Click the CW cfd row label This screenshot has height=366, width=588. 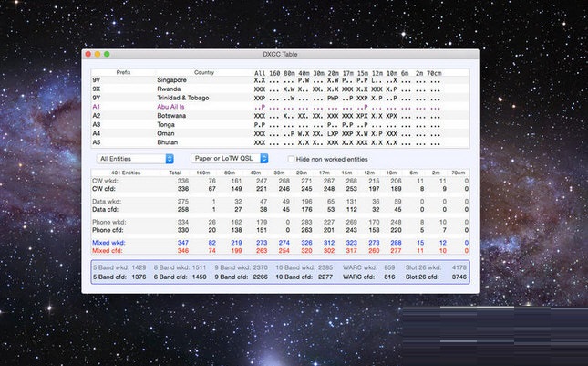(x=104, y=189)
